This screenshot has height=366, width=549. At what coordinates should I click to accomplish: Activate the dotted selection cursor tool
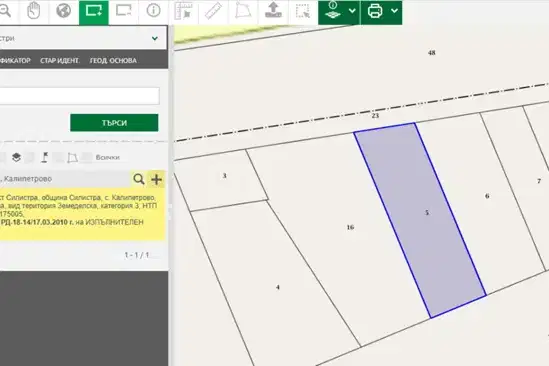pyautogui.click(x=303, y=11)
